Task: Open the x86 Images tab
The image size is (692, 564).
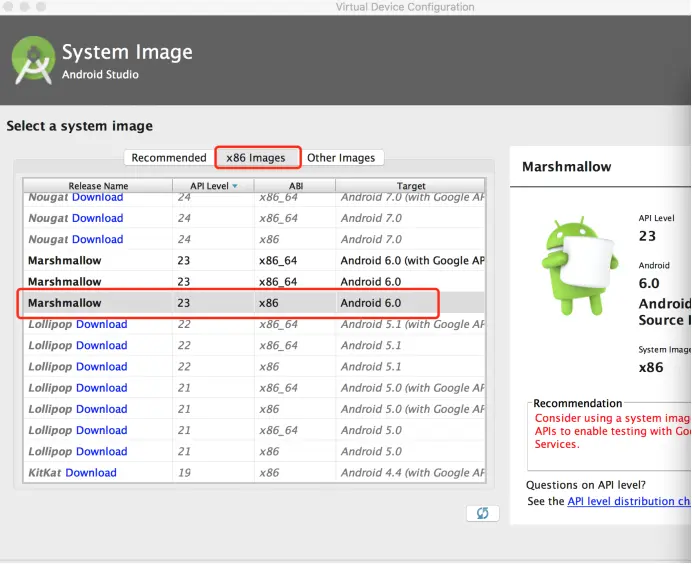Action: click(x=256, y=158)
